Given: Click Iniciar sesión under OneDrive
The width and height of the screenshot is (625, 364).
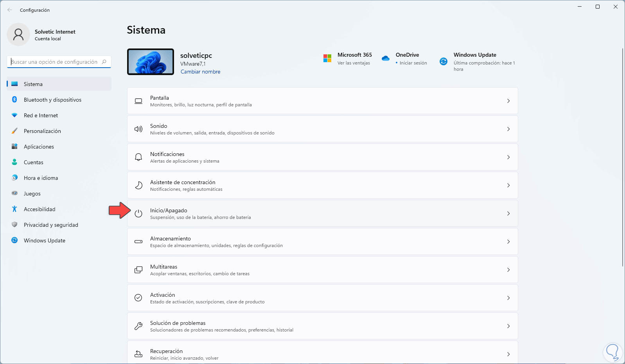Looking at the screenshot, I should tap(413, 63).
